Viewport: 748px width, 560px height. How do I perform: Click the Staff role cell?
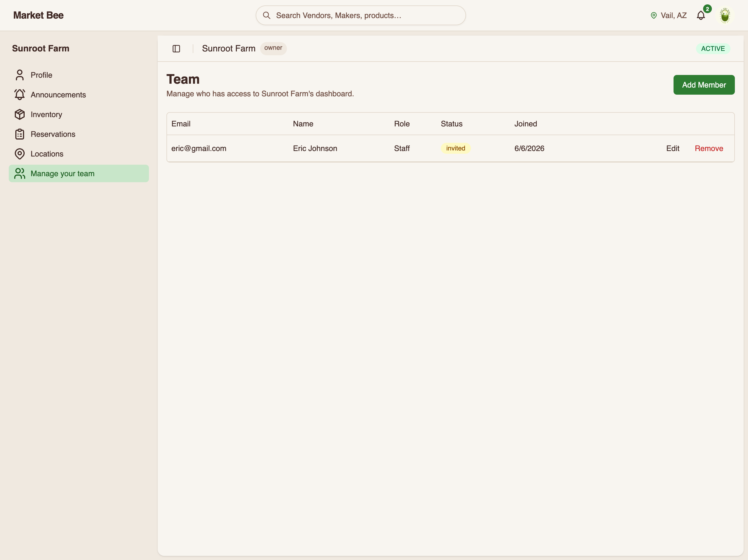click(402, 148)
